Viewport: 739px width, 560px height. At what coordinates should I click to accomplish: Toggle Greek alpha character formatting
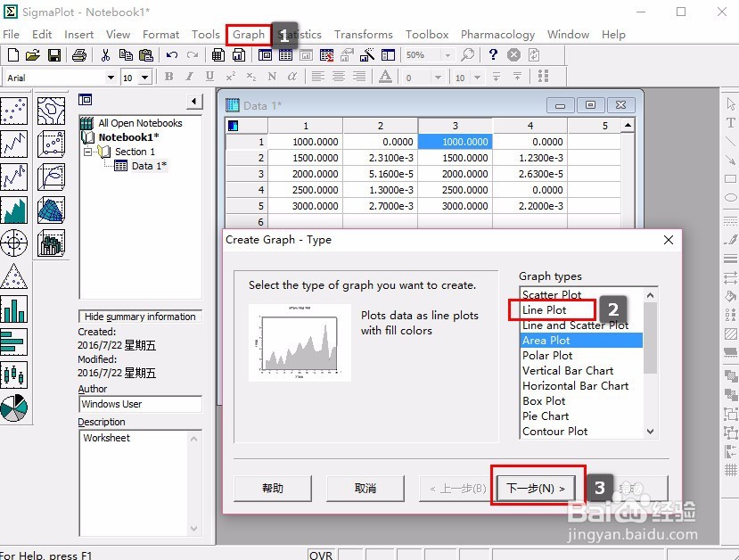click(x=292, y=77)
